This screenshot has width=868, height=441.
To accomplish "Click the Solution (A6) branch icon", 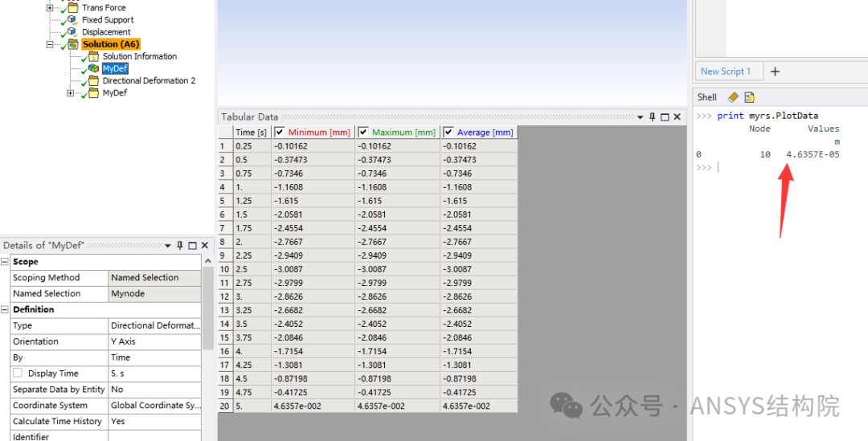I will (x=73, y=44).
